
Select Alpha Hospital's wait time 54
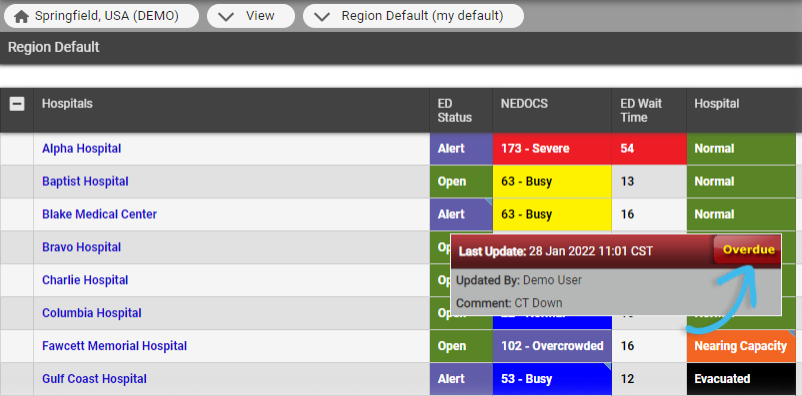[649, 149]
